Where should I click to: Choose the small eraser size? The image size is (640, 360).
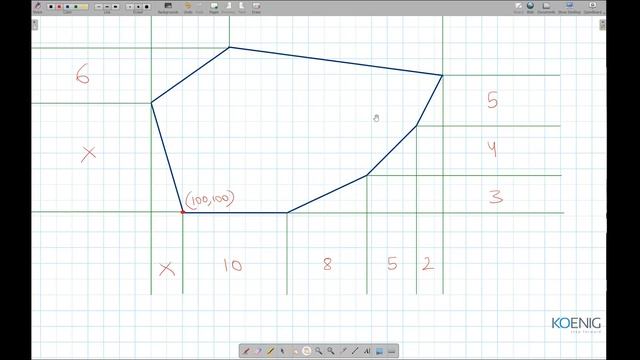pos(130,7)
